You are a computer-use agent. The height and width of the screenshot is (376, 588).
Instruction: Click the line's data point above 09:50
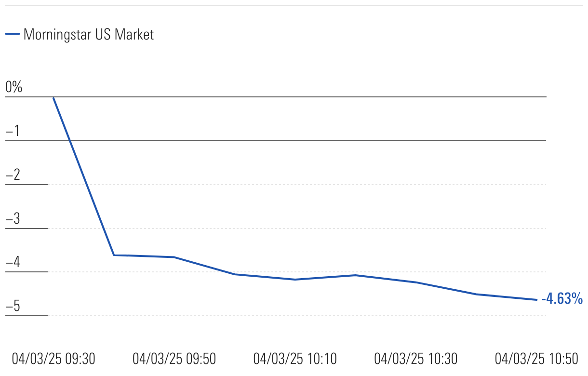point(174,257)
